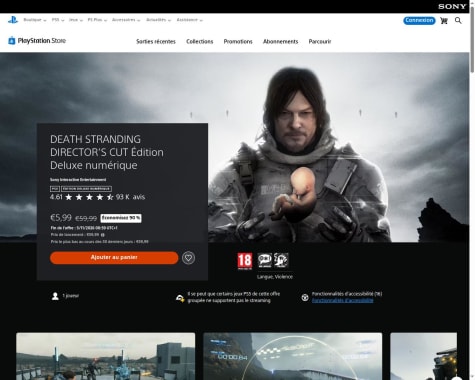The width and height of the screenshot is (475, 380).
Task: Click the Sony Interactive Entertainment publisher text
Action: click(78, 180)
